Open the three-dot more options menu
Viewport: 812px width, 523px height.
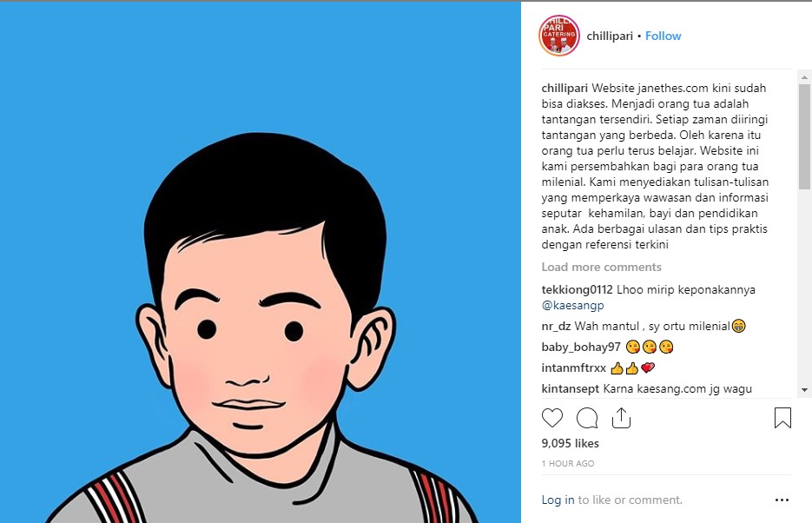pyautogui.click(x=782, y=500)
